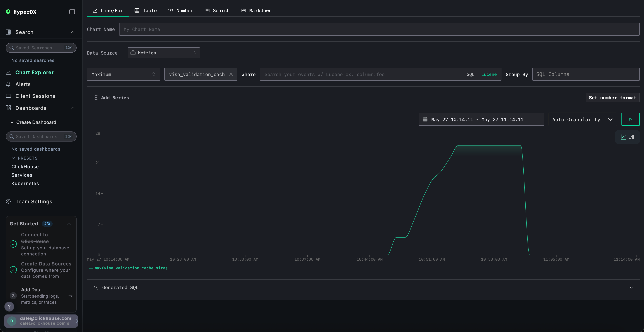
Task: Open the Markdown chart tab
Action: [x=256, y=11]
